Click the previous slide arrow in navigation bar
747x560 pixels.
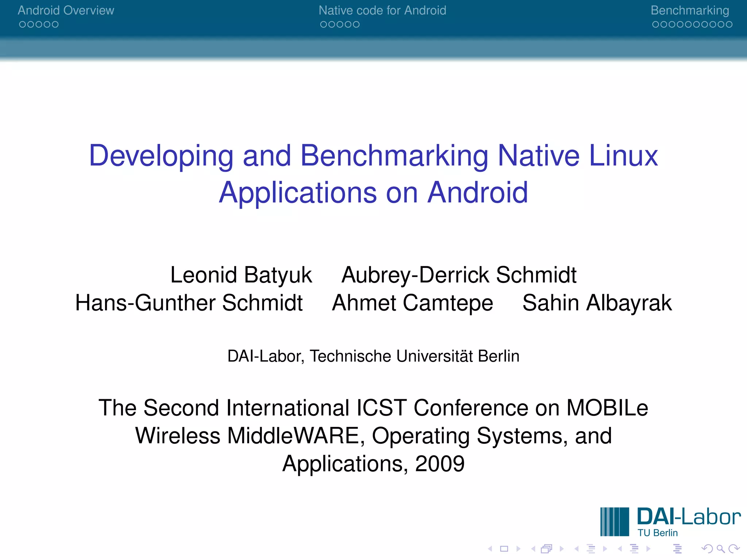click(x=490, y=549)
